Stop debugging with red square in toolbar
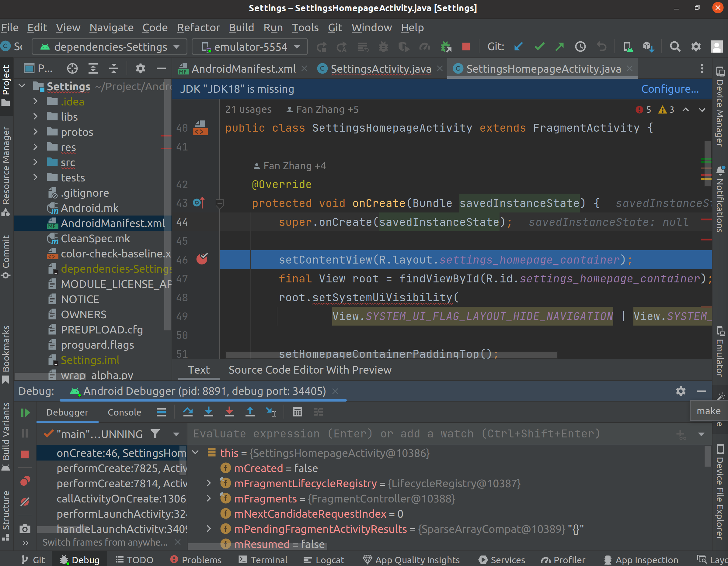The image size is (728, 566). coord(466,47)
